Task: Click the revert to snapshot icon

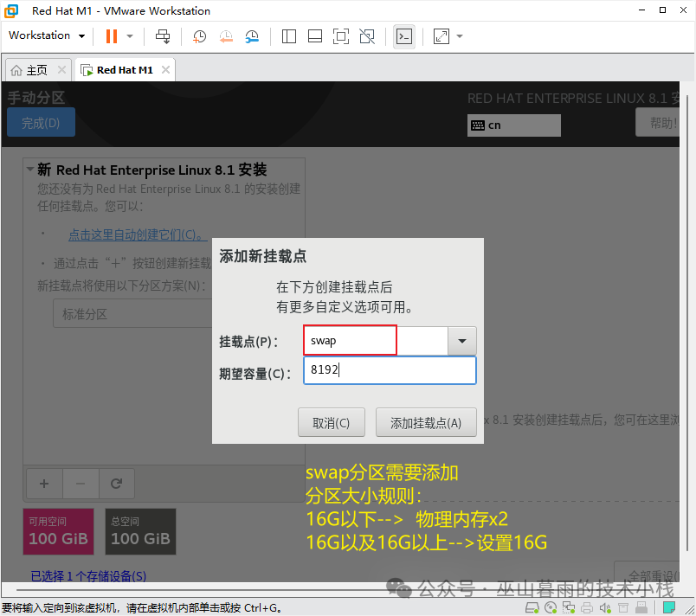Action: pyautogui.click(x=225, y=36)
